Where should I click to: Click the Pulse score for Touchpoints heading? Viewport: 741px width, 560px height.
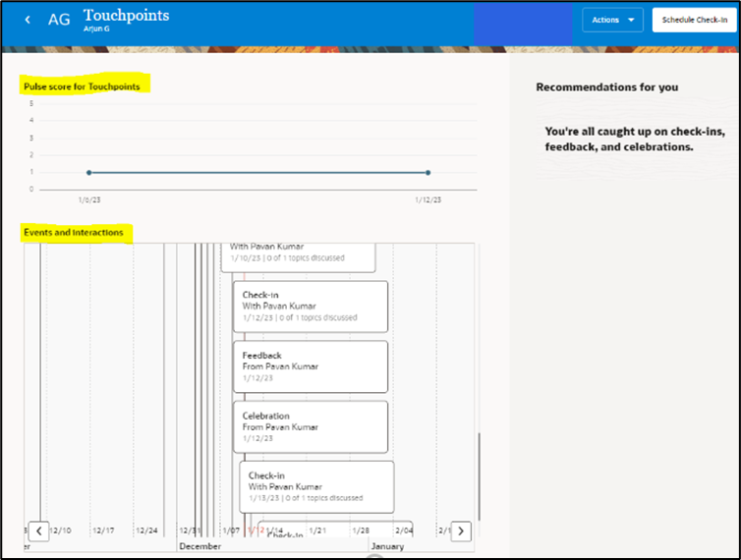82,86
